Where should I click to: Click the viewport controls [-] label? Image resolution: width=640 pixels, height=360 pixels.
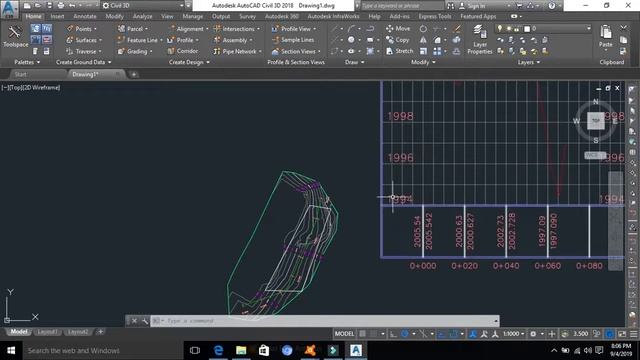coord(4,87)
